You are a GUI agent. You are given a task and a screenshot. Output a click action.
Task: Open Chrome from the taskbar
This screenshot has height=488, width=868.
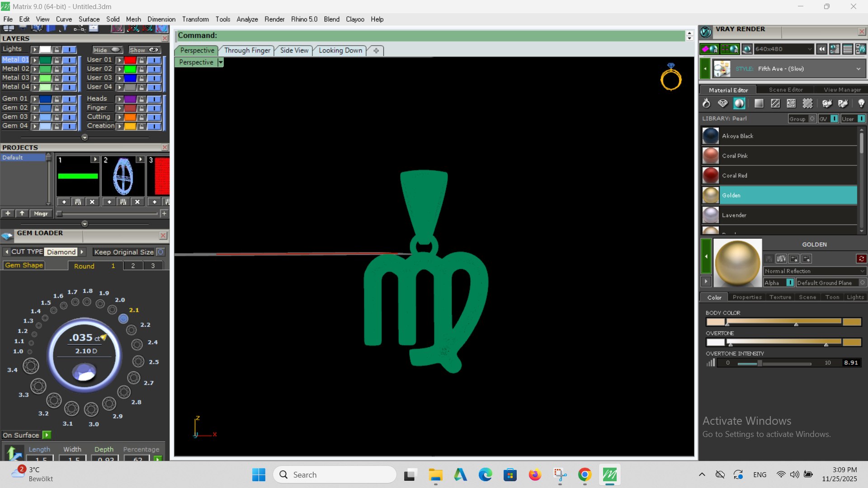click(585, 475)
